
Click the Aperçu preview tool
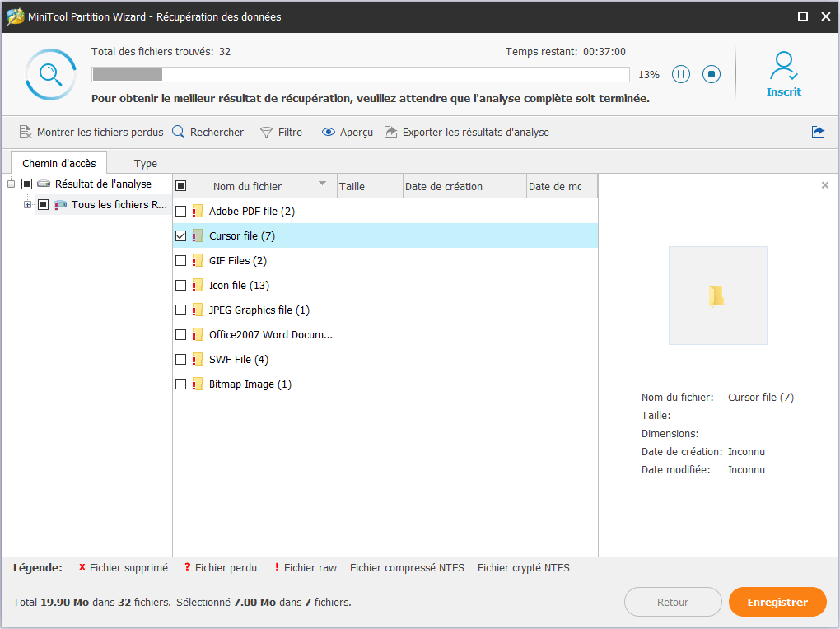click(x=348, y=132)
